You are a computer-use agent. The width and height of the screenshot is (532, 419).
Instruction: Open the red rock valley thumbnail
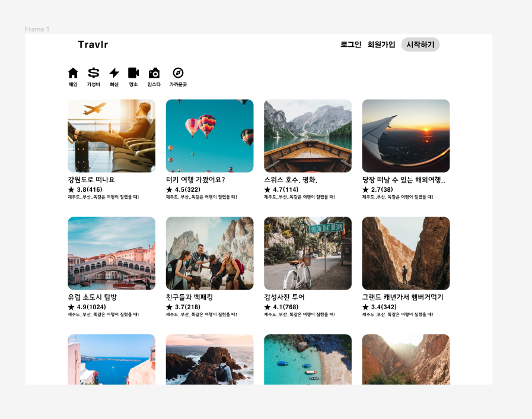pos(406,359)
